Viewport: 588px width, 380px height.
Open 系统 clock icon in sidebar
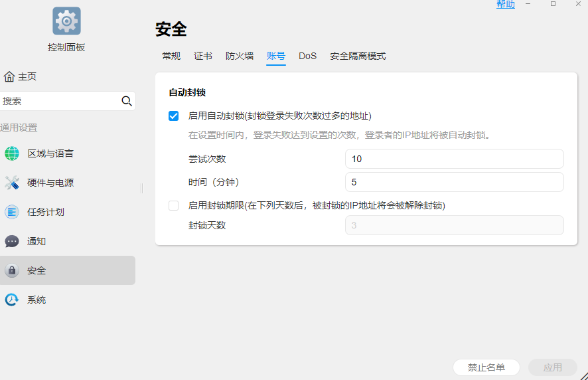coord(12,300)
